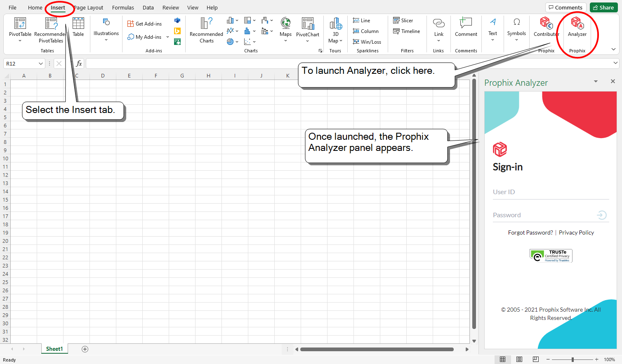Expand the PivotChart menu
Image resolution: width=622 pixels, height=364 pixels.
click(x=307, y=41)
